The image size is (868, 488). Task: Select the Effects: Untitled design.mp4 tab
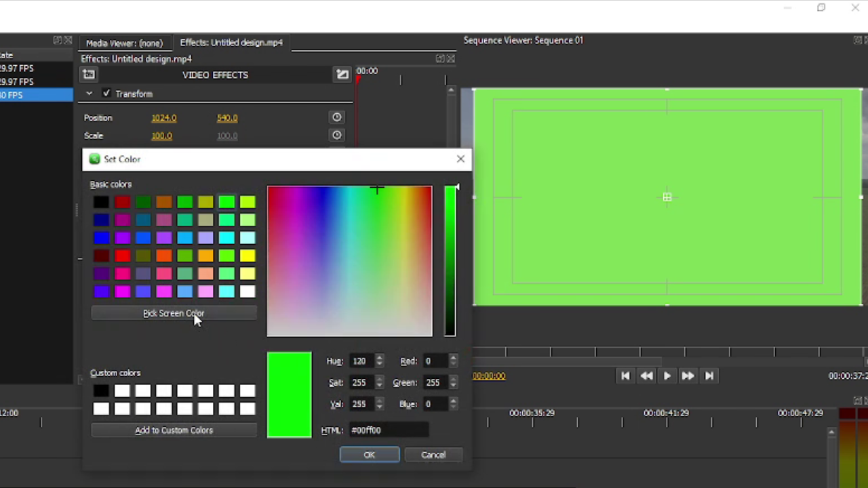231,42
